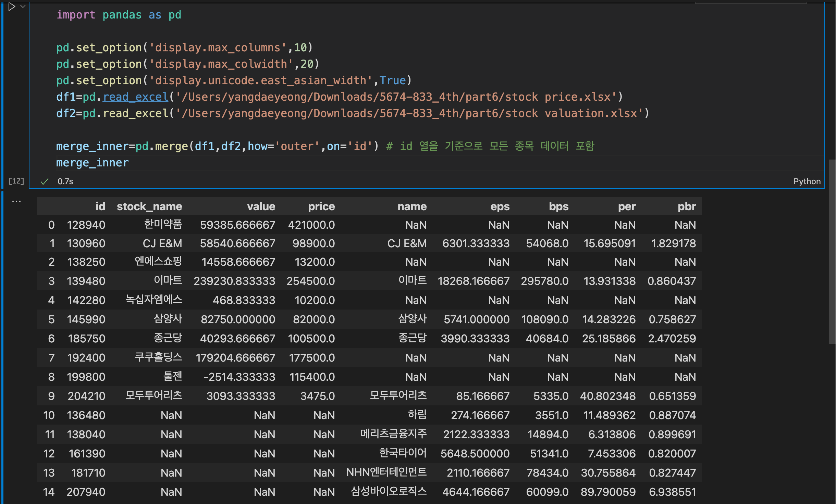
Task: Click the 'pbr' column header
Action: [687, 206]
